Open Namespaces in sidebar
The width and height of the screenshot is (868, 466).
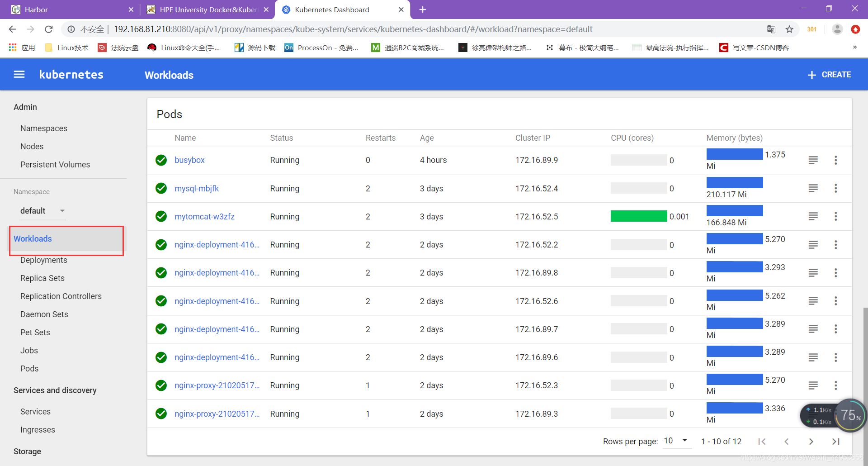click(x=44, y=128)
